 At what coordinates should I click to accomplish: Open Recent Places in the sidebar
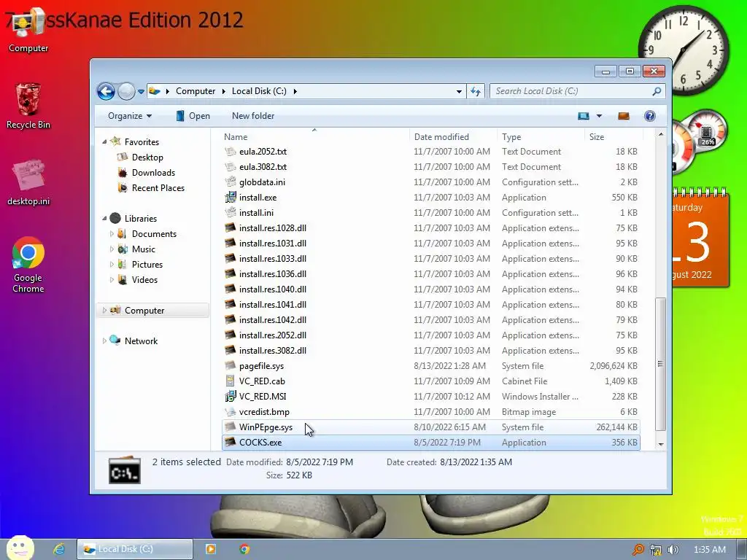158,187
